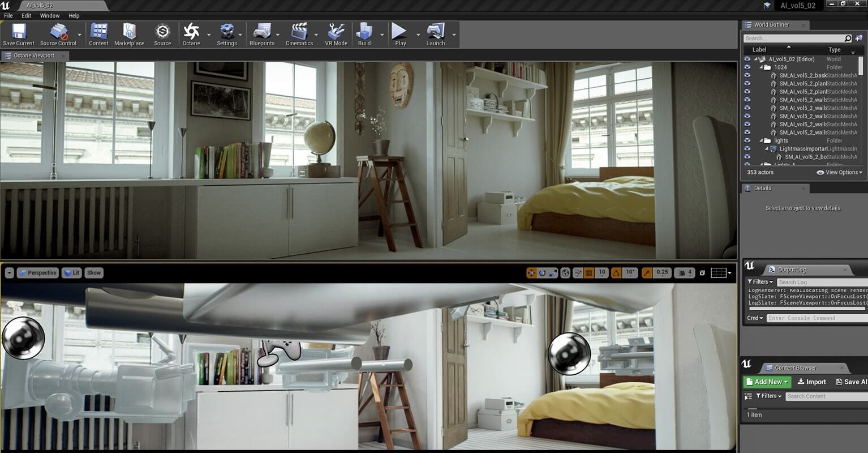Click the World Outliner search field

[x=793, y=39]
